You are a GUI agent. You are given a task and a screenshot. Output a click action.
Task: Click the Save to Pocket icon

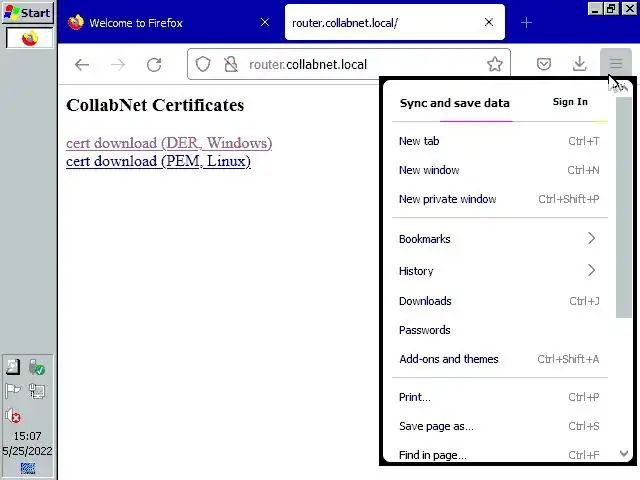pyautogui.click(x=544, y=64)
